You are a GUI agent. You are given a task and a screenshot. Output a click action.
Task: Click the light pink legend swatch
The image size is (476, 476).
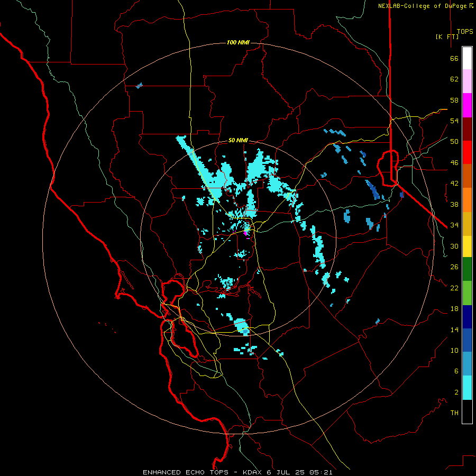click(467, 81)
